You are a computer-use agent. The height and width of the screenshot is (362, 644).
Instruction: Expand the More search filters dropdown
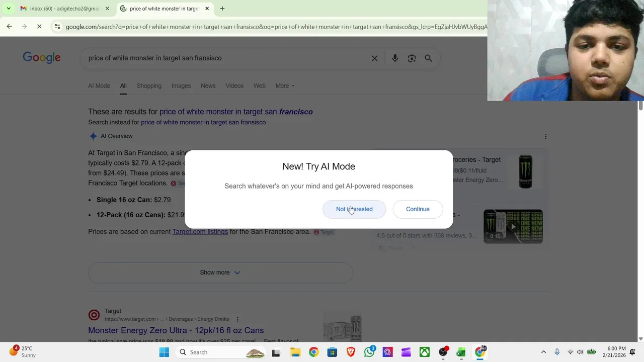click(285, 85)
